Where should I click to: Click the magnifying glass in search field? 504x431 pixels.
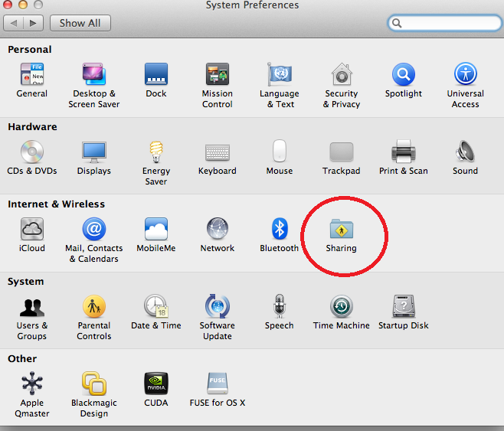click(397, 23)
